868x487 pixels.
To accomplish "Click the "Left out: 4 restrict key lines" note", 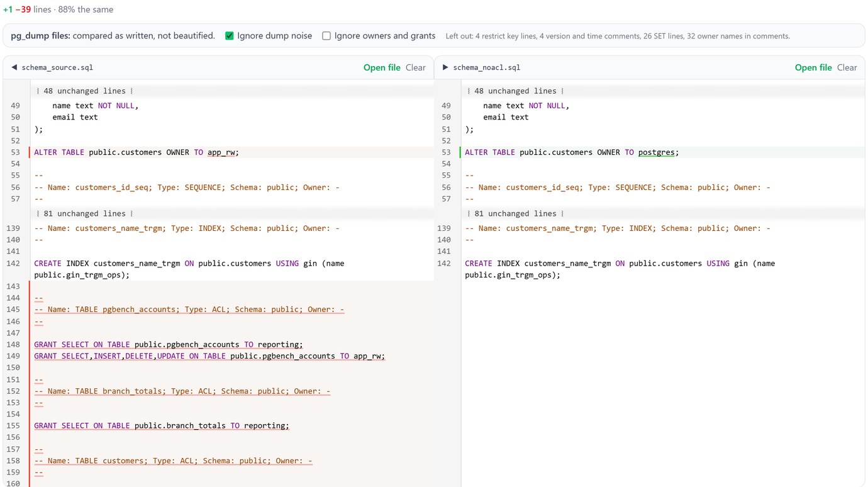I will coord(618,36).
